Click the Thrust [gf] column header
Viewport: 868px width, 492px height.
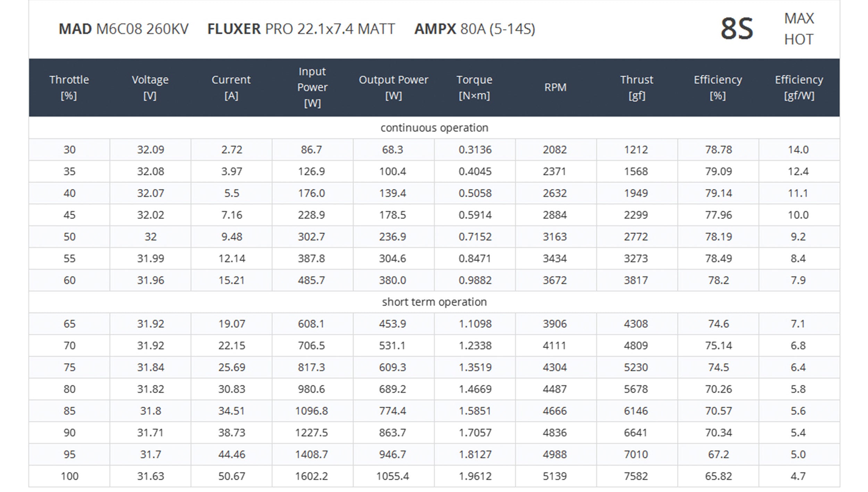636,87
